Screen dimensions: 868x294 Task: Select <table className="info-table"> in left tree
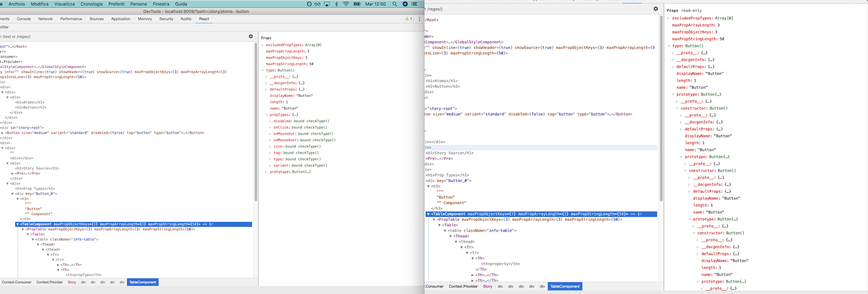coord(68,239)
